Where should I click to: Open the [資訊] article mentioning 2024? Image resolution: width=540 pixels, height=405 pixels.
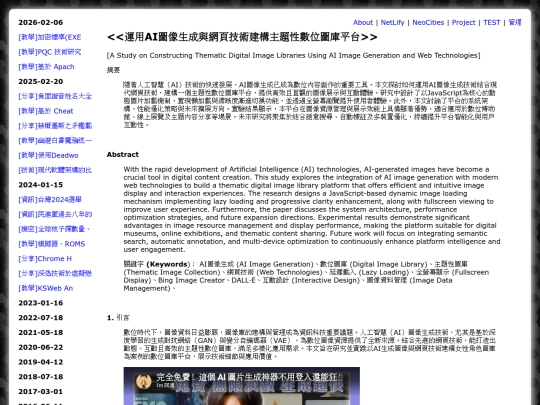pyautogui.click(x=50, y=200)
